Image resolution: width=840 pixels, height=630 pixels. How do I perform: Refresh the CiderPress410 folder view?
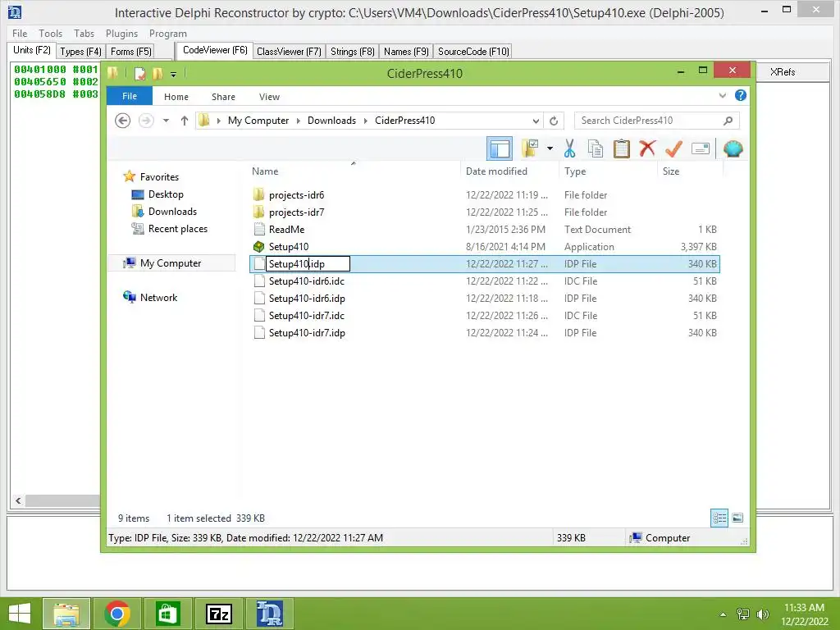[554, 121]
